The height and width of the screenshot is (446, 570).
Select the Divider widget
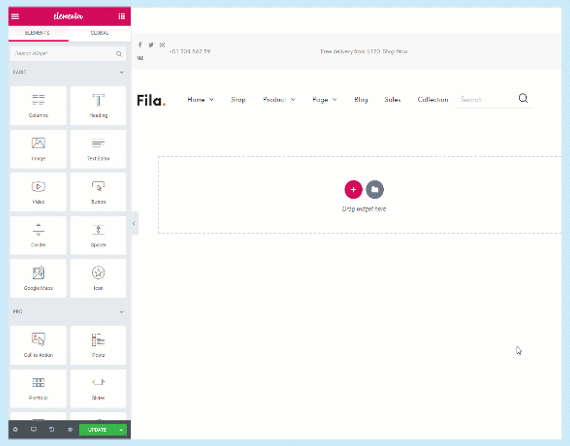(38, 235)
